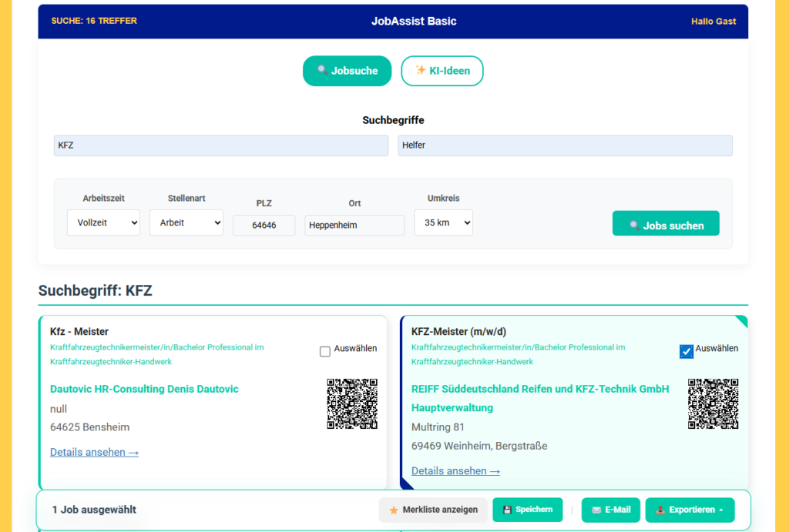This screenshot has width=789, height=532.
Task: Click the 1 Job ausgewählt status text
Action: click(x=94, y=510)
